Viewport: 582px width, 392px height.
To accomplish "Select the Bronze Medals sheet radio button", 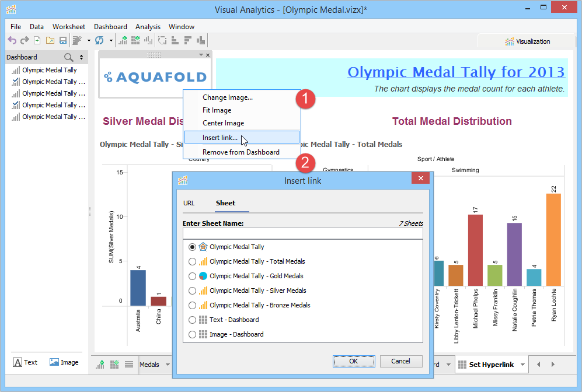I will tap(192, 305).
